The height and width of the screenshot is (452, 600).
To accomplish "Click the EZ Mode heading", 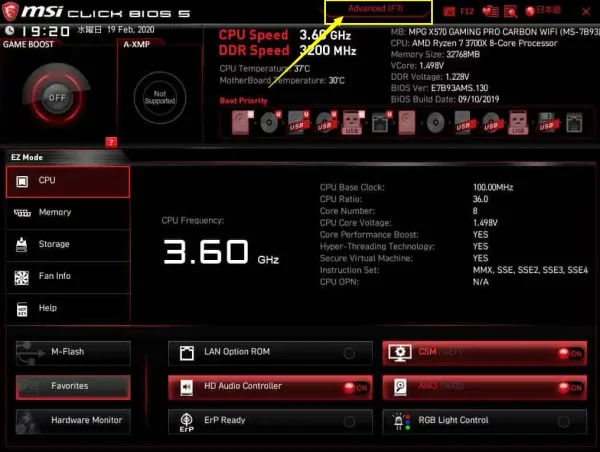I will (x=27, y=157).
